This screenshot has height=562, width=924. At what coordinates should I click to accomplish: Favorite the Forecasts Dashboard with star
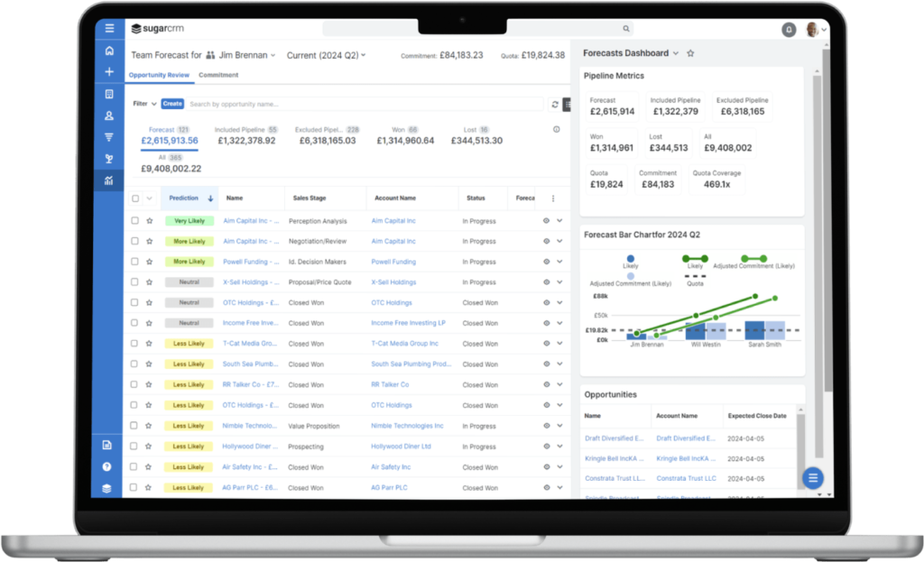click(x=690, y=53)
